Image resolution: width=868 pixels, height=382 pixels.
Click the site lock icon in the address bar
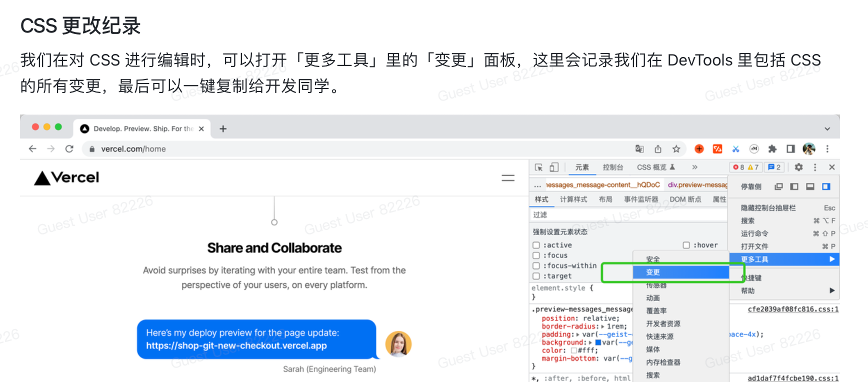click(x=92, y=148)
